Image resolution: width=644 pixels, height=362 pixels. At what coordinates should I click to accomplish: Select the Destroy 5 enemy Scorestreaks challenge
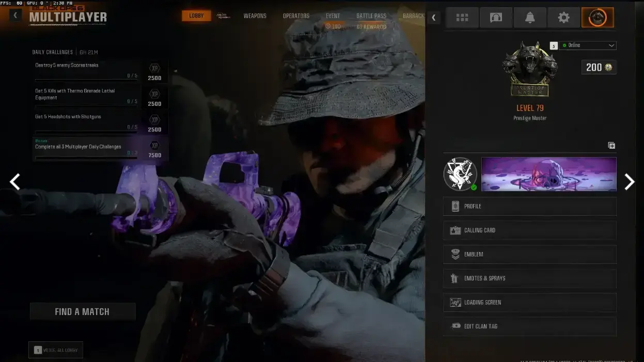pyautogui.click(x=85, y=70)
